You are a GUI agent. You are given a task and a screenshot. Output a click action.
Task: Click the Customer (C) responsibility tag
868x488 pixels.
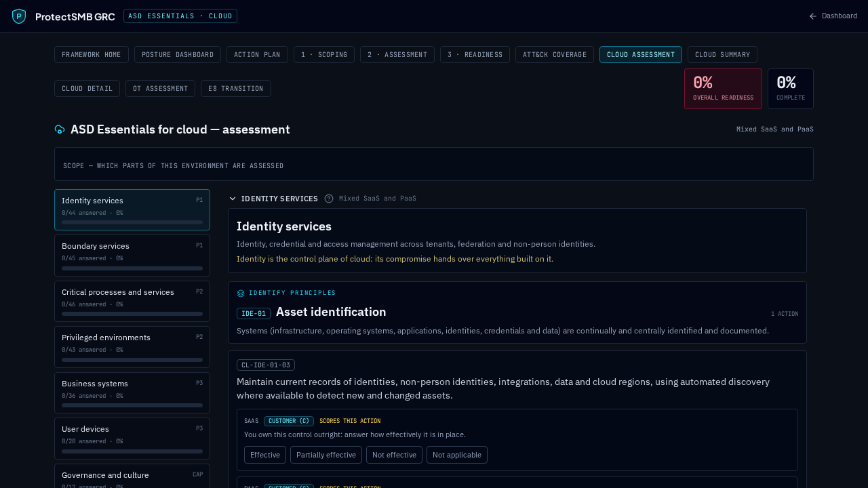point(289,421)
